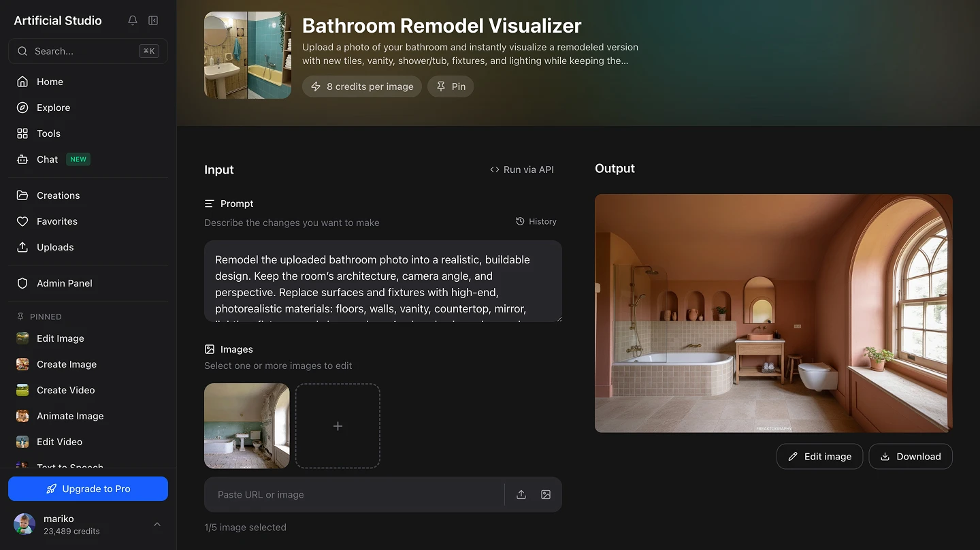Click the PINNED section label
The width and height of the screenshot is (980, 550).
(x=46, y=317)
